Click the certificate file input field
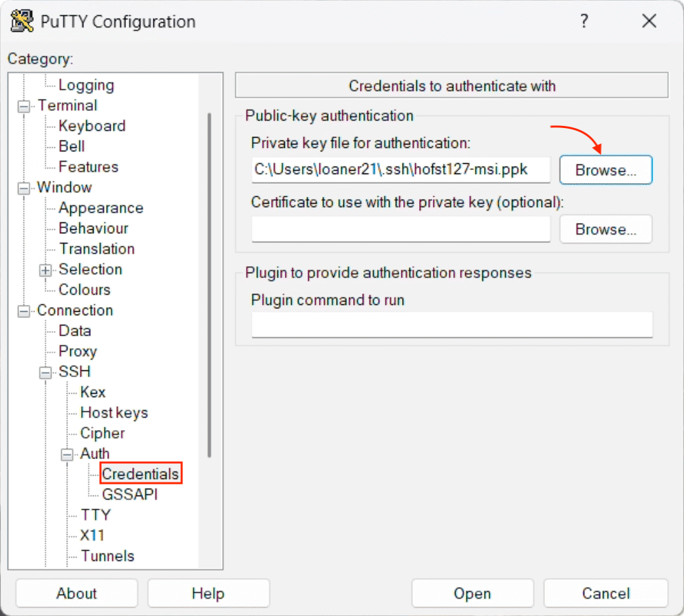The height and width of the screenshot is (616, 684). pyautogui.click(x=400, y=229)
